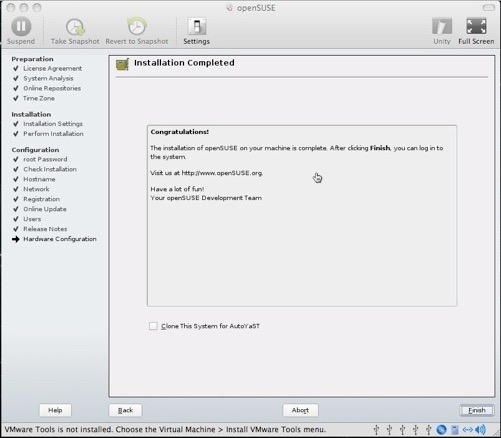501x438 pixels.
Task: Click the Abort button
Action: point(300,410)
